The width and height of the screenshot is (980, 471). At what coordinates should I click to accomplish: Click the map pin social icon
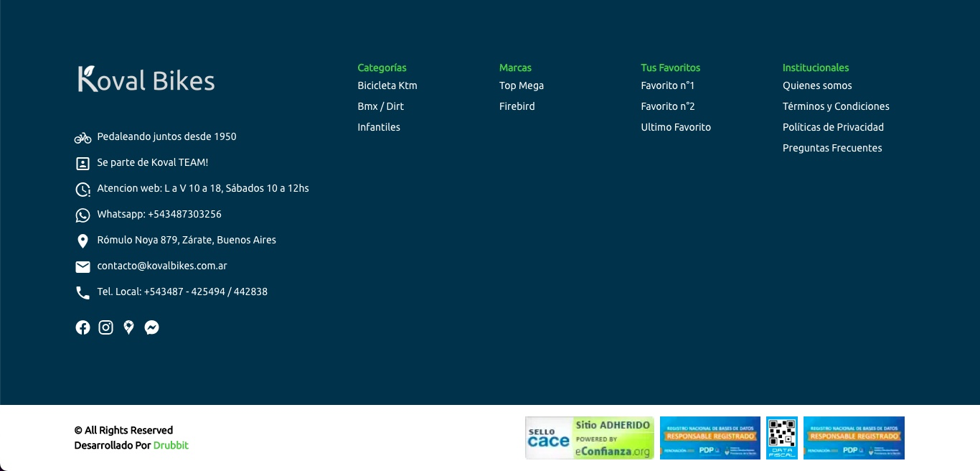pos(128,327)
